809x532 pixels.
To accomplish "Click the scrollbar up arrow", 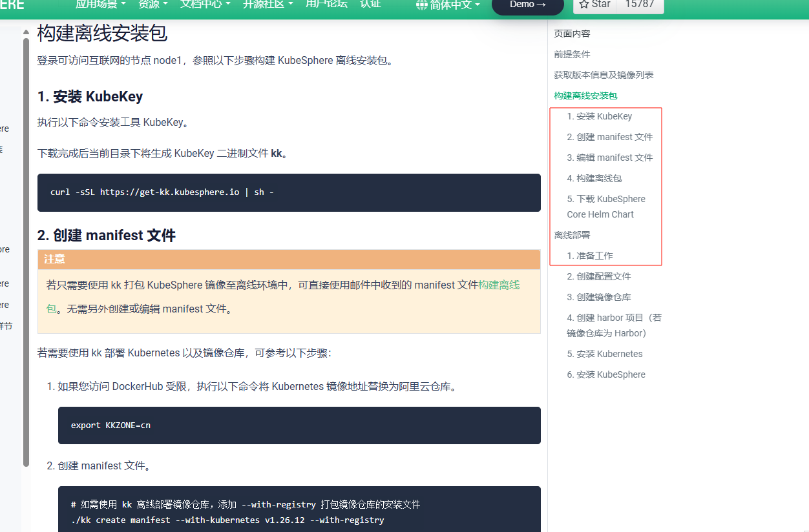I will click(26, 32).
